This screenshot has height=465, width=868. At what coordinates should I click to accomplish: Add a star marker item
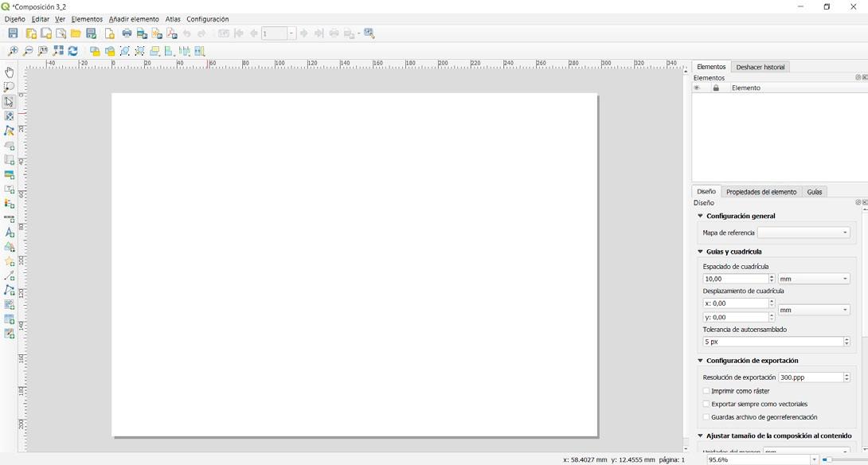9,261
